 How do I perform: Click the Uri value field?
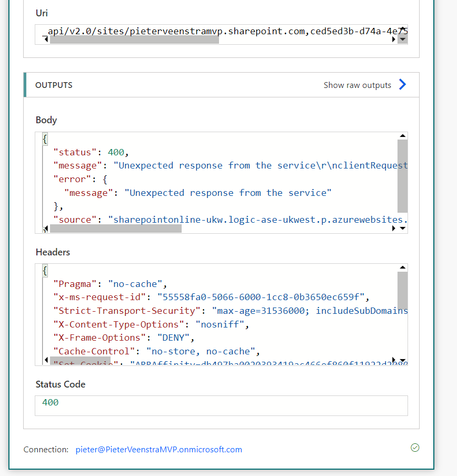coord(221,35)
